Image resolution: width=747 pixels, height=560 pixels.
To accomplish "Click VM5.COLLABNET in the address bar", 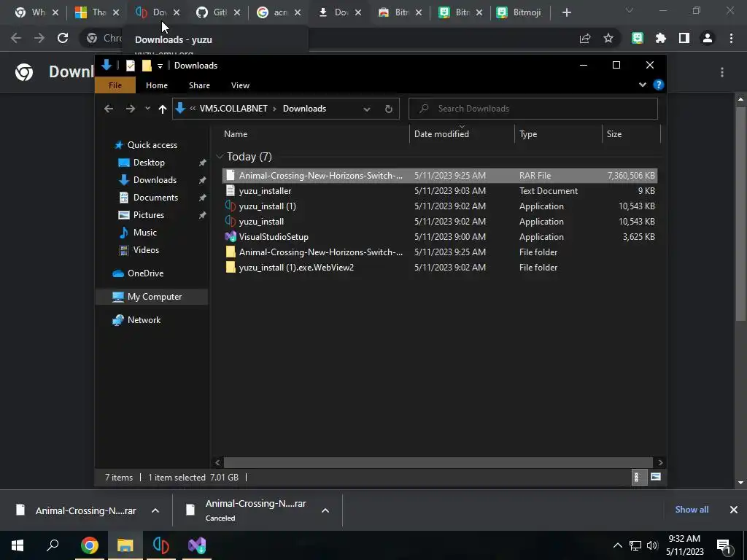I will pos(233,109).
